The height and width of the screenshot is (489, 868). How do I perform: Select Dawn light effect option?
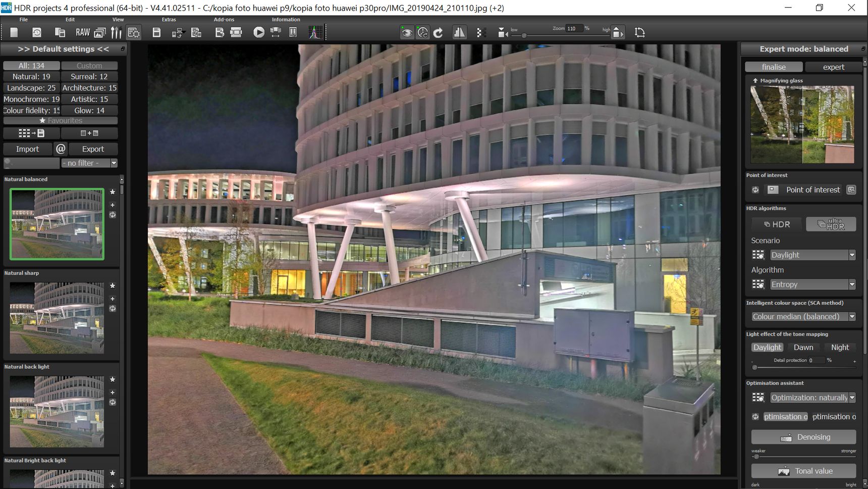pos(803,348)
